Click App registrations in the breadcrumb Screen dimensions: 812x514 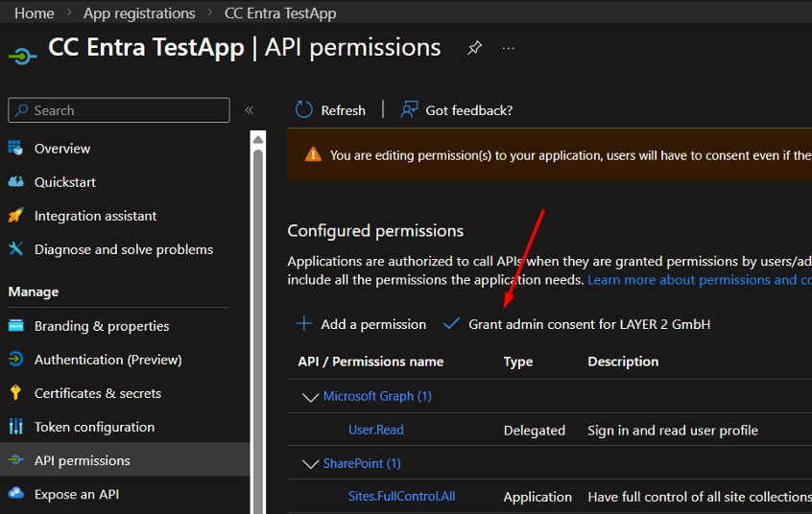[139, 13]
